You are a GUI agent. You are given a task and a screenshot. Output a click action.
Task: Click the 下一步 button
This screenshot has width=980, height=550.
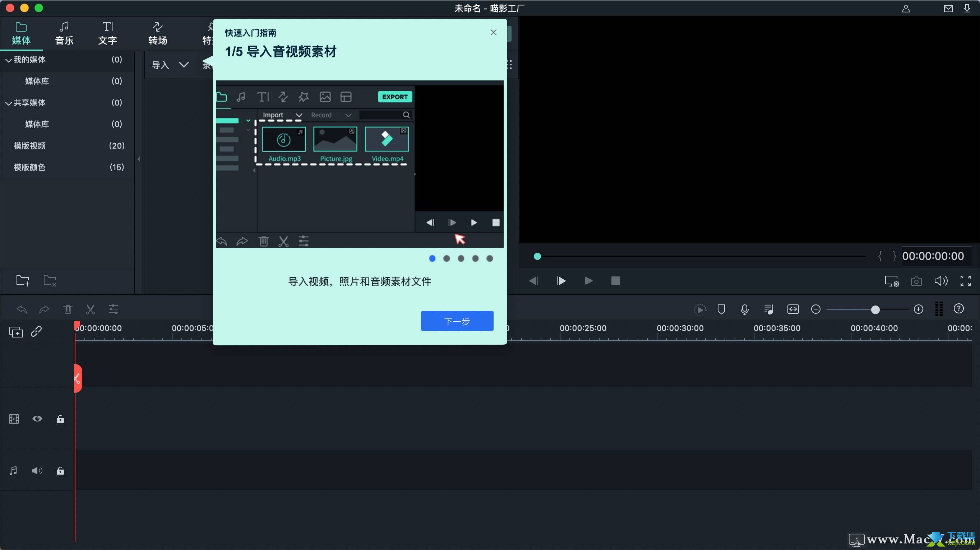click(x=457, y=321)
